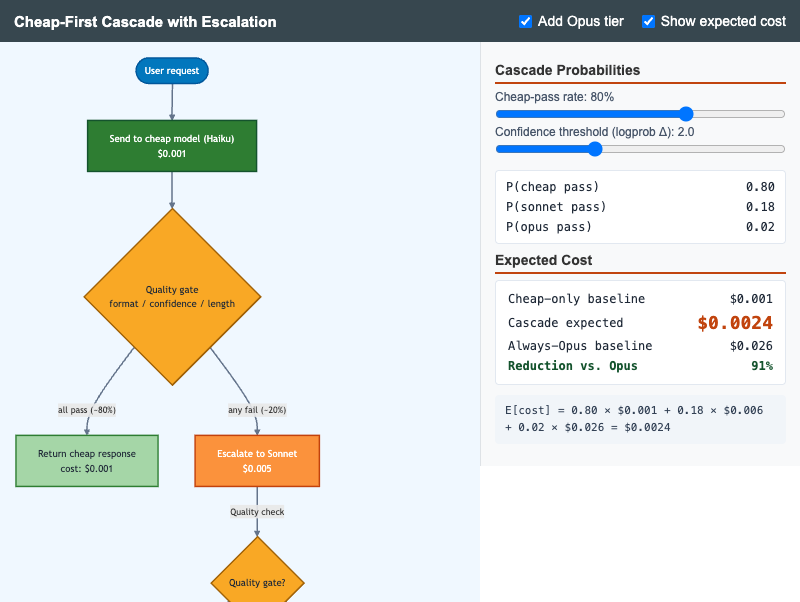
Task: Click the Expected Cost heading
Action: point(543,260)
